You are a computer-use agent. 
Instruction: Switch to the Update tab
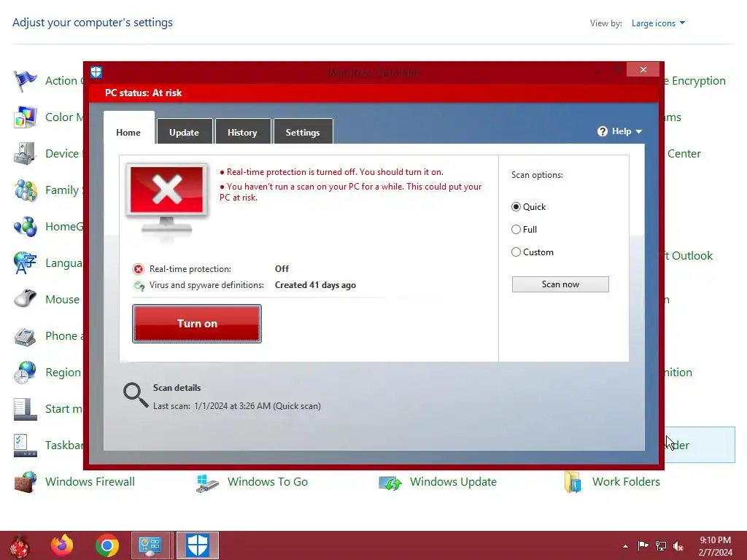[x=185, y=132]
